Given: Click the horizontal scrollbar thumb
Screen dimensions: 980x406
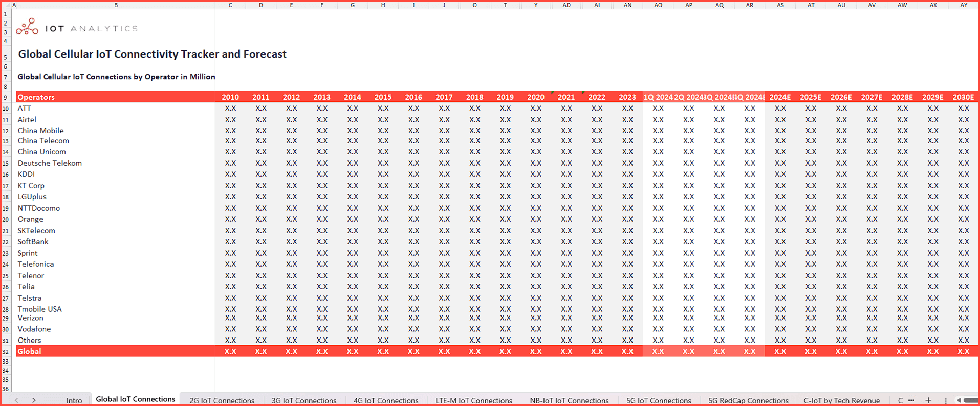Looking at the screenshot, I should point(972,400).
